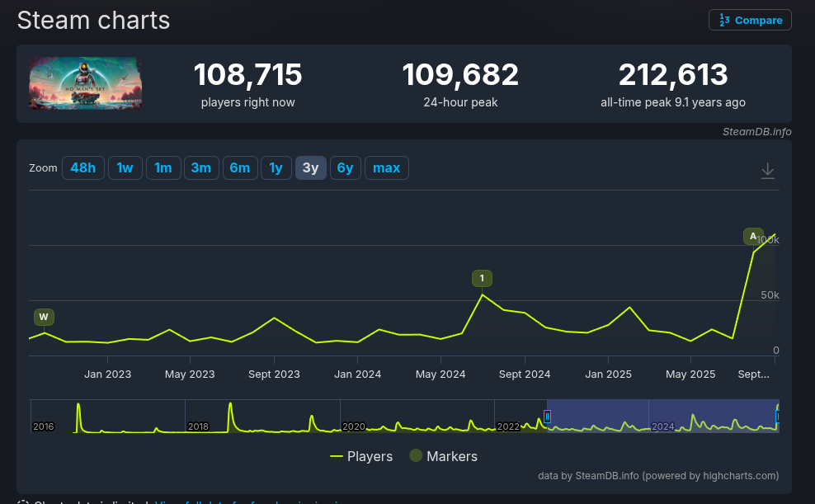The image size is (815, 504).
Task: Set chart zoom to 1w
Action: coord(125,167)
